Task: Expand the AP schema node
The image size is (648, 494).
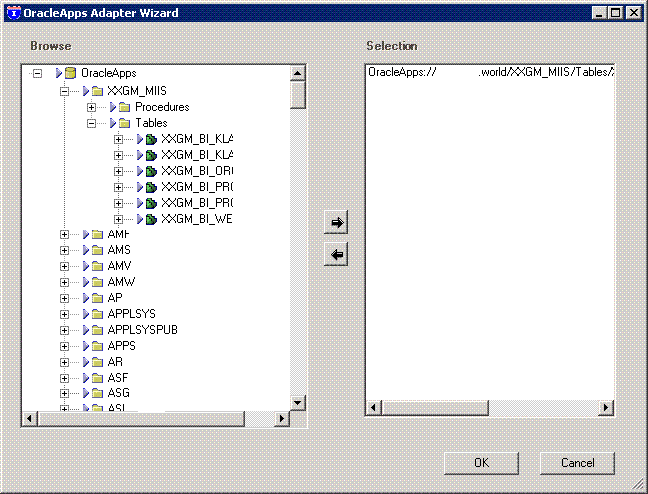Action: pyautogui.click(x=64, y=298)
